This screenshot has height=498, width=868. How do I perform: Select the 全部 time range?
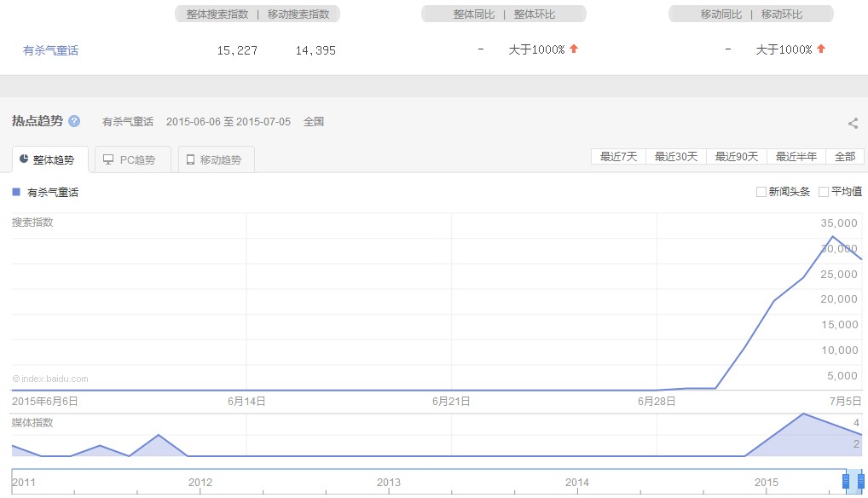point(845,157)
